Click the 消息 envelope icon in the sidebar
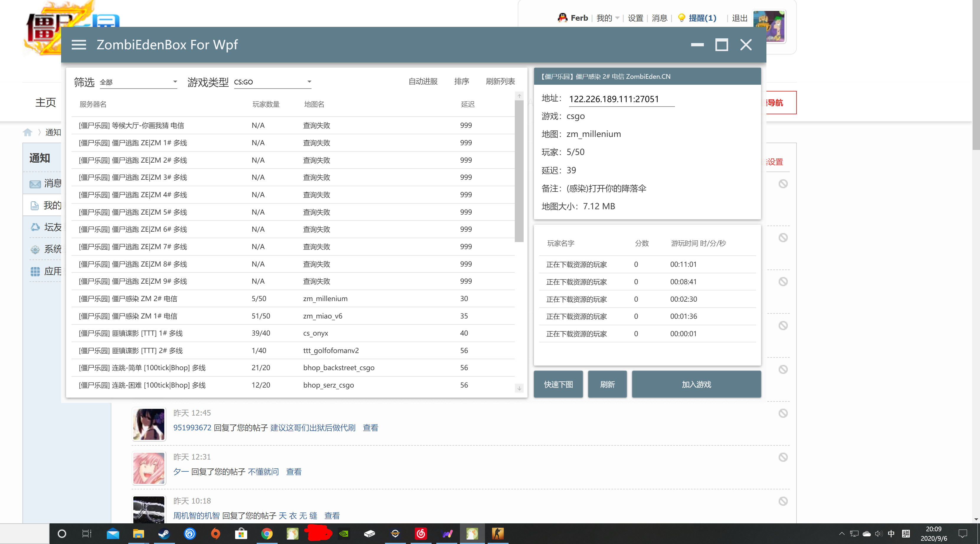Image resolution: width=980 pixels, height=544 pixels. [x=35, y=184]
